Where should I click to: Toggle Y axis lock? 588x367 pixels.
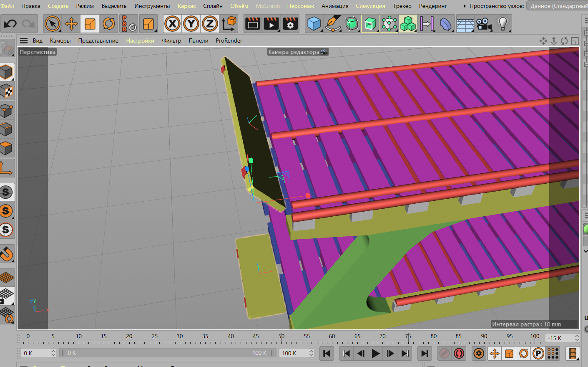pos(191,24)
